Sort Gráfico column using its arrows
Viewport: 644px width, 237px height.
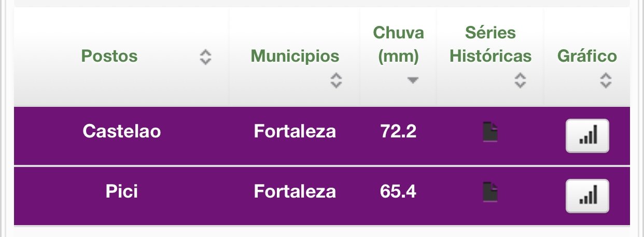click(x=606, y=80)
